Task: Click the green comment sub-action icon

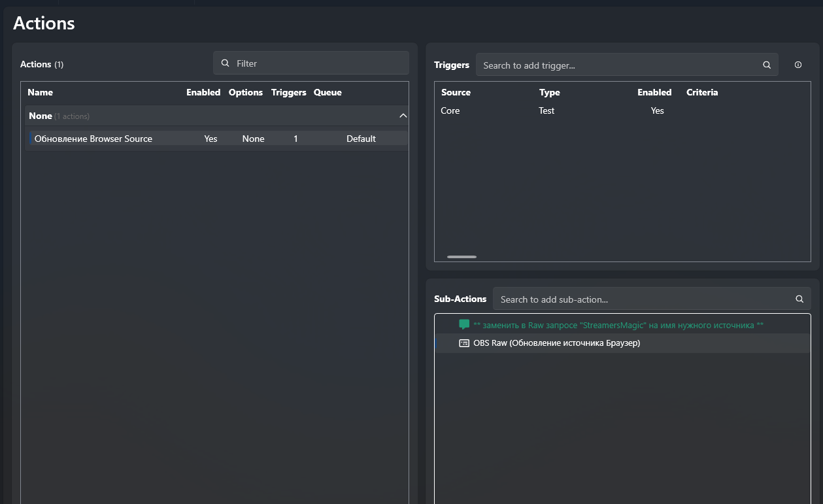Action: coord(464,325)
